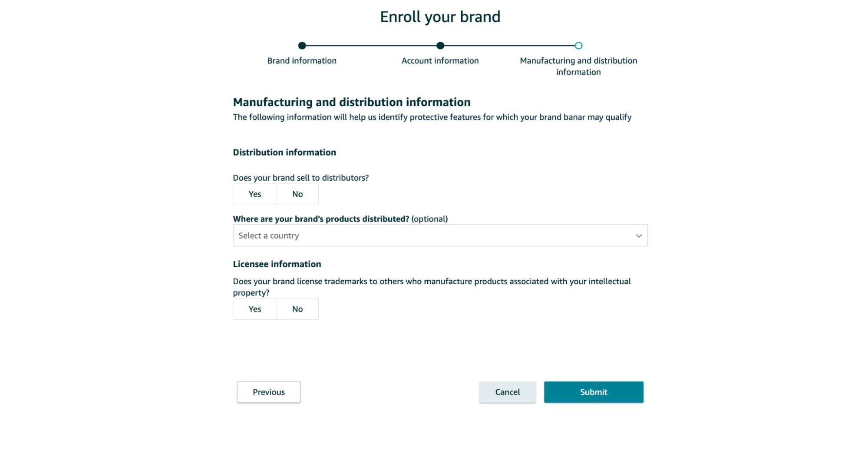Click the Licensee information heading
Screen dimensions: 868x458
277,264
